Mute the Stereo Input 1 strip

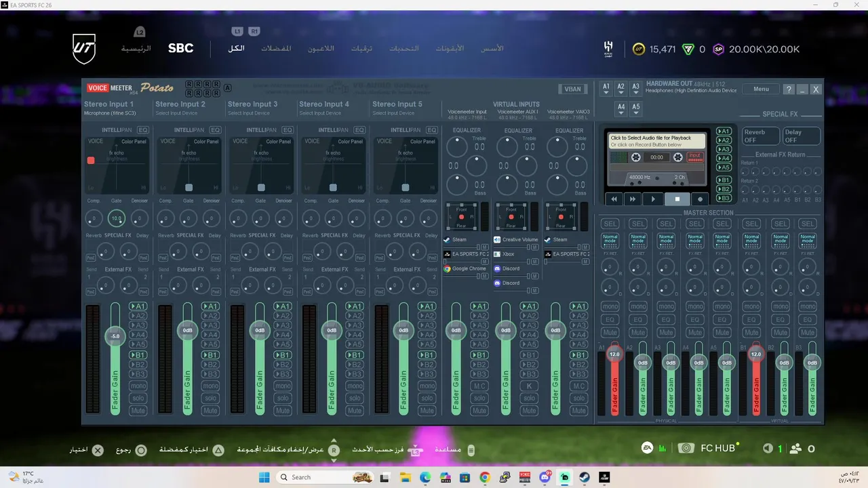pyautogui.click(x=138, y=411)
